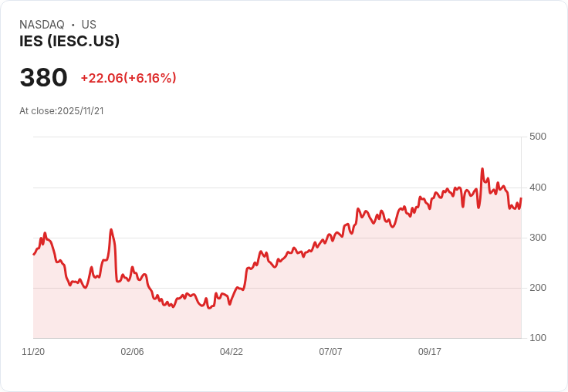Viewport: 568px width, 392px height.
Task: Click the highest peak of the price line
Action: pos(482,169)
